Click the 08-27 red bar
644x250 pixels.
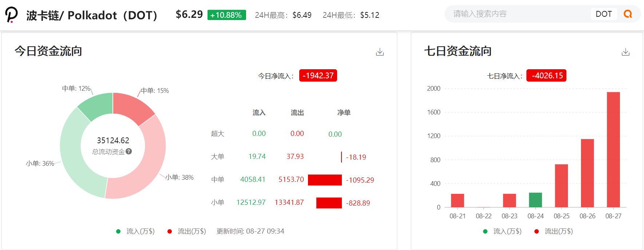point(613,149)
